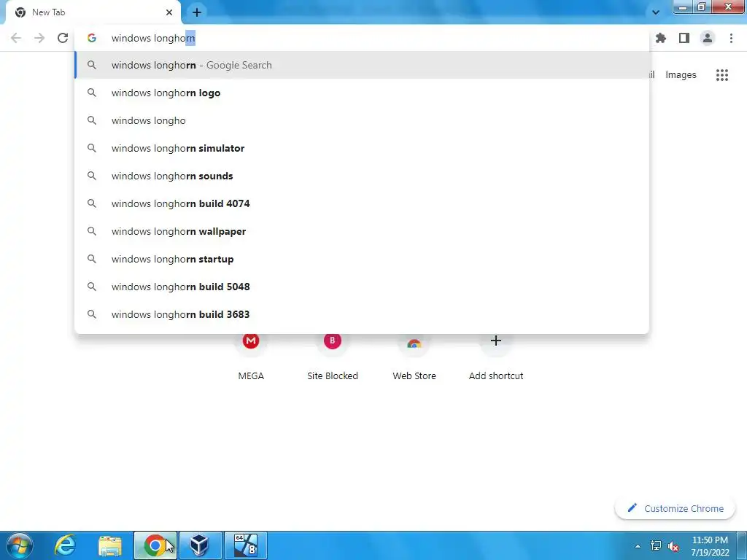The image size is (747, 560).
Task: Open the taskbar clock and date
Action: pyautogui.click(x=710, y=546)
